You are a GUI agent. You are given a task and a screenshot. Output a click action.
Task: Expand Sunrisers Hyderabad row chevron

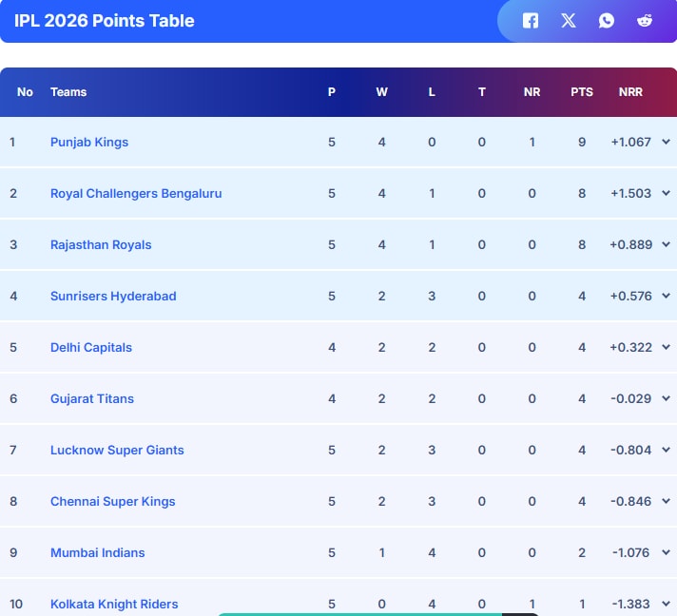click(x=666, y=297)
